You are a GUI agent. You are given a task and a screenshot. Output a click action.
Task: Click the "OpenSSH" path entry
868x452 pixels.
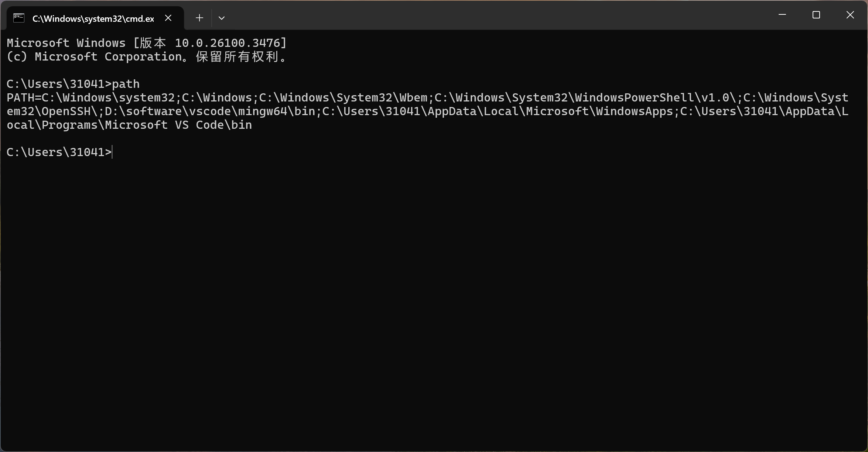pos(66,111)
